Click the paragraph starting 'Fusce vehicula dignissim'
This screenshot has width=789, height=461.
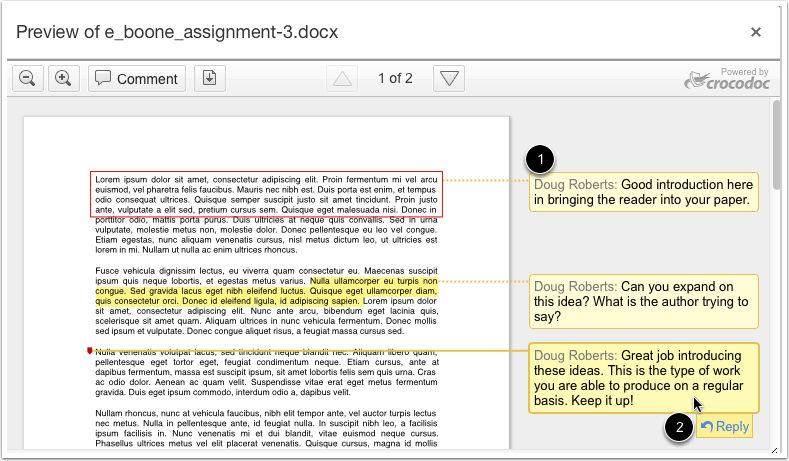pyautogui.click(x=266, y=301)
